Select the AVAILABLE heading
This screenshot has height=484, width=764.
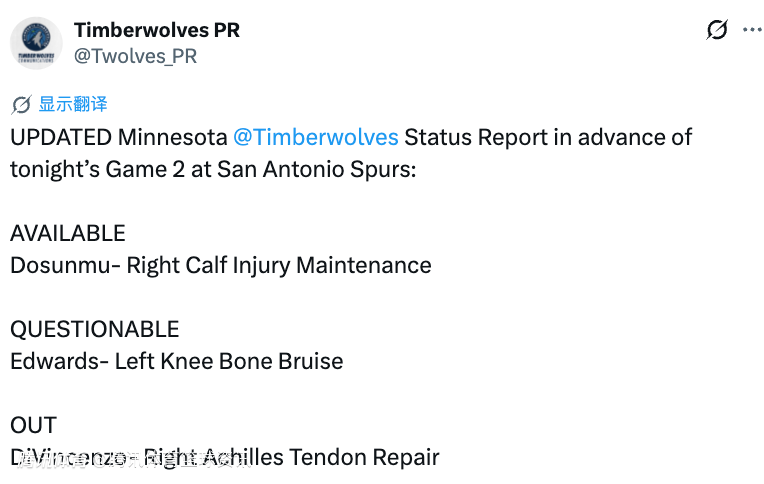coord(68,233)
